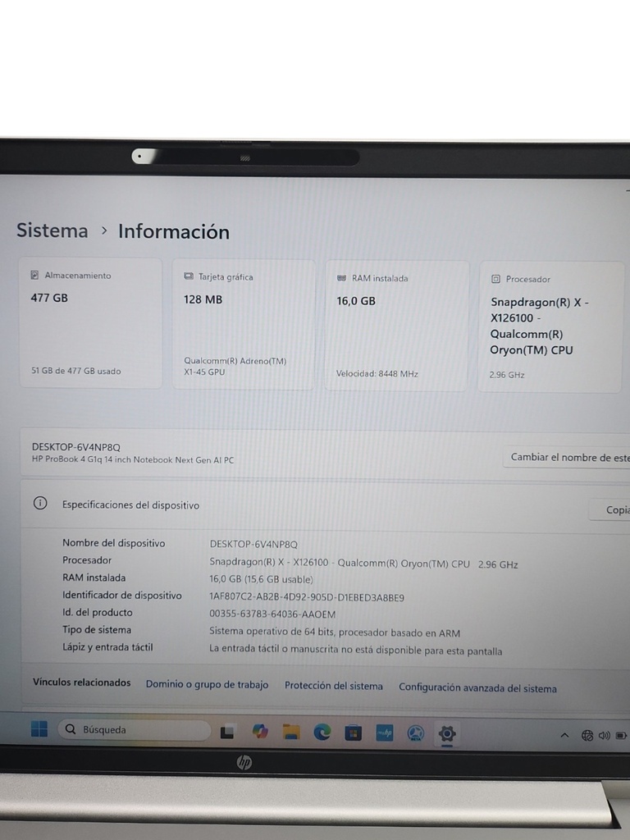This screenshot has width=630, height=840.
Task: Click the Qualcomm(R) Adreno(TM) X1-45 GPU text
Action: pyautogui.click(x=235, y=367)
